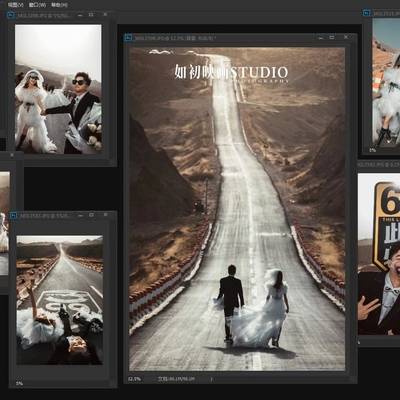Close the sunglasses couple document window
This screenshot has height=400, width=400.
[105, 14]
